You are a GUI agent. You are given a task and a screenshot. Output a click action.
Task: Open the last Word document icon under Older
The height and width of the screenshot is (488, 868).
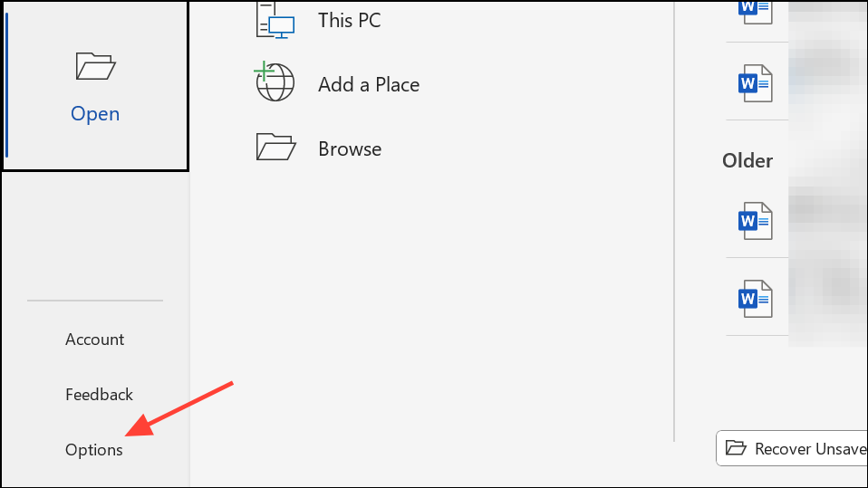tap(755, 299)
